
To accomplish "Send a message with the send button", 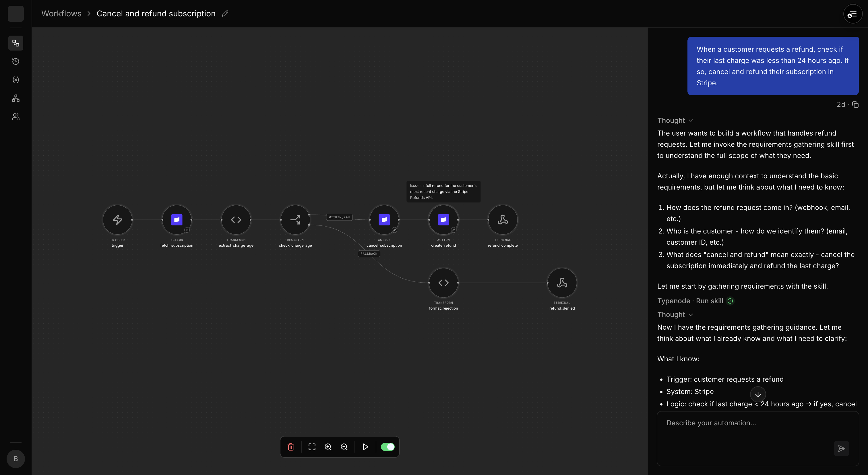I will click(x=841, y=449).
